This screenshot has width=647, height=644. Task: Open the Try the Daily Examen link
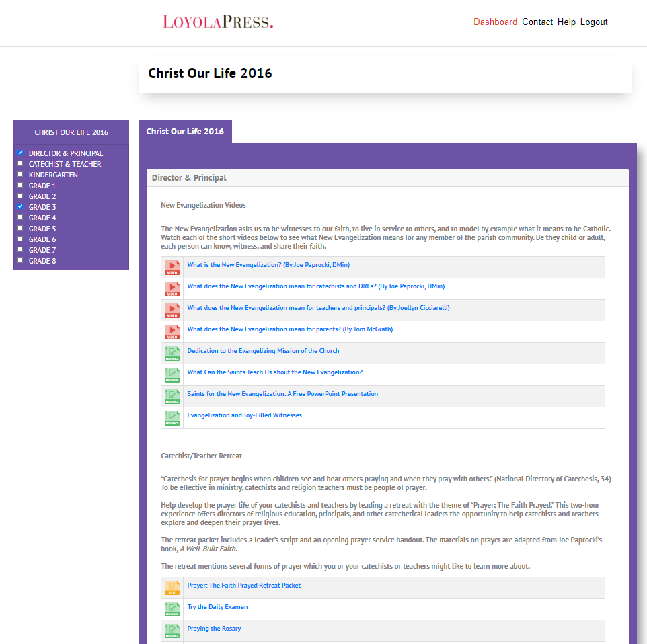tap(217, 606)
